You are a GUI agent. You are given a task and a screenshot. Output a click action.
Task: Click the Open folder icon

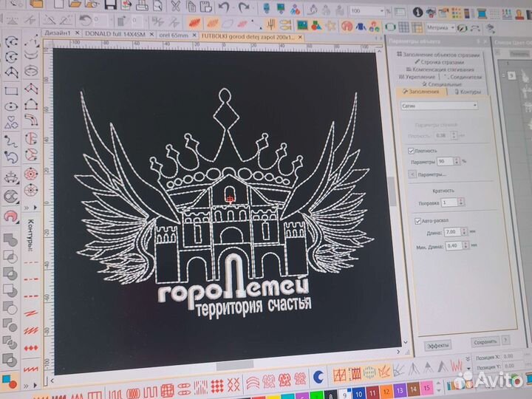(75, 4)
